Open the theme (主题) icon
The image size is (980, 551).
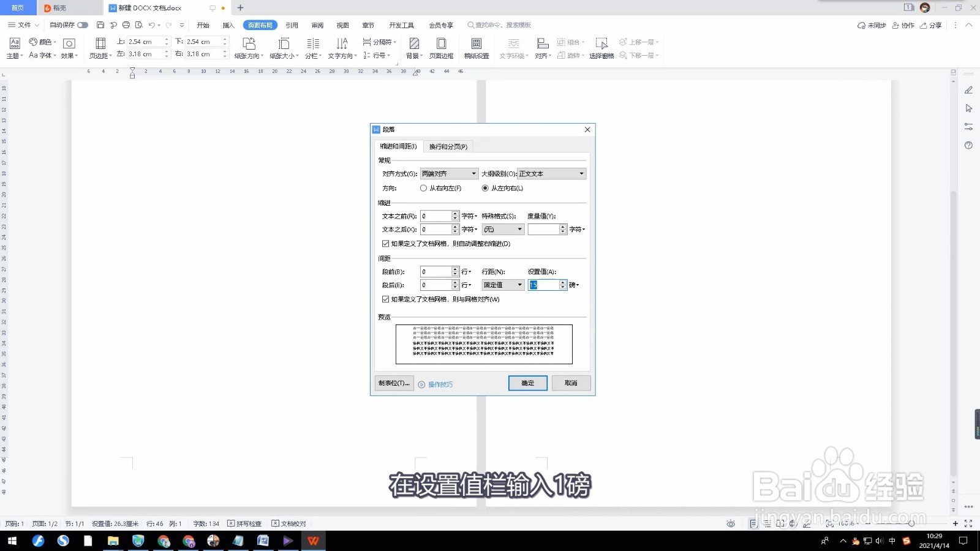click(15, 43)
